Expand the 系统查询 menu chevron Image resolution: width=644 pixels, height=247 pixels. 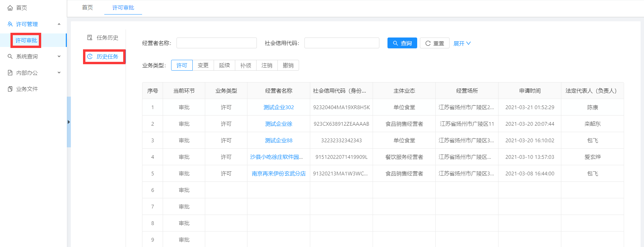tap(59, 56)
